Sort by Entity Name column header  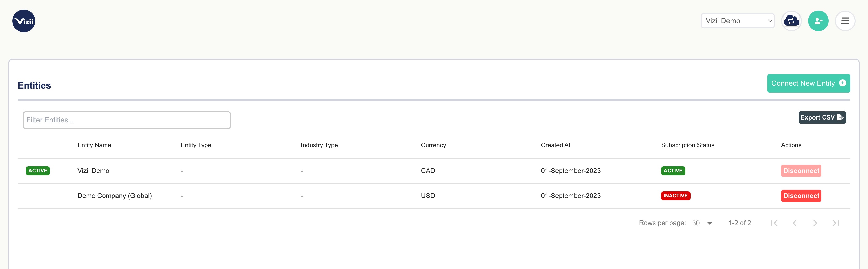point(94,145)
